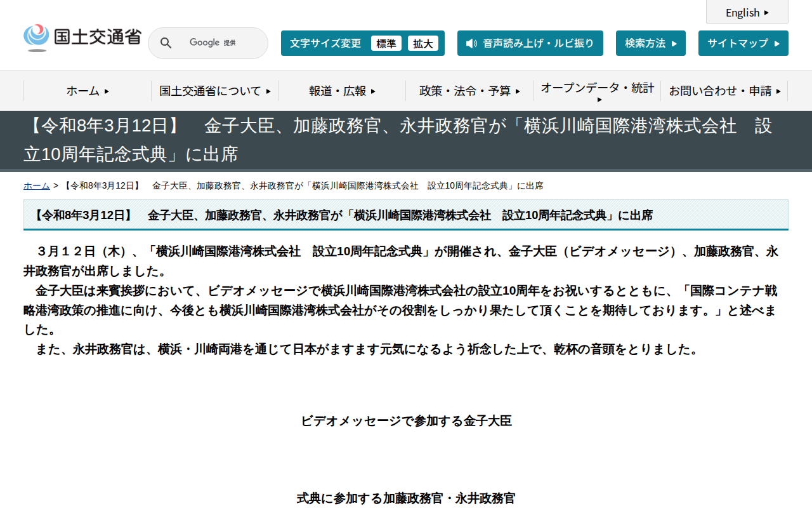Click the magnifying glass search icon
Viewport: 812px width, 508px height.
[166, 43]
